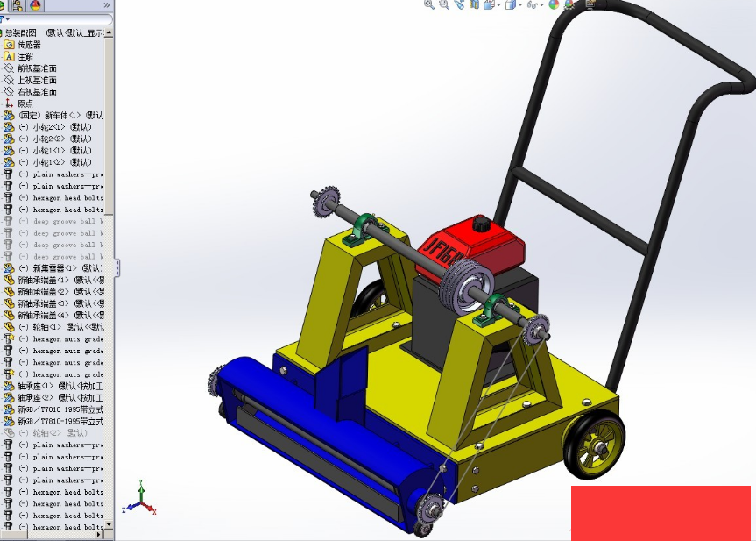Expand hidden panel tabs with the chevrons
756x541 pixels.
click(107, 5)
